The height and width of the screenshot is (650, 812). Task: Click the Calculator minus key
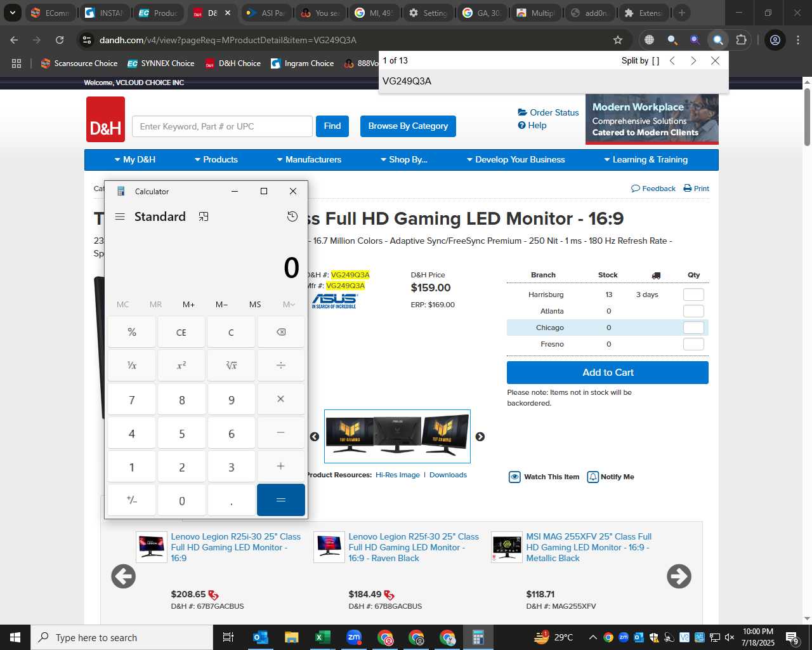pyautogui.click(x=281, y=433)
